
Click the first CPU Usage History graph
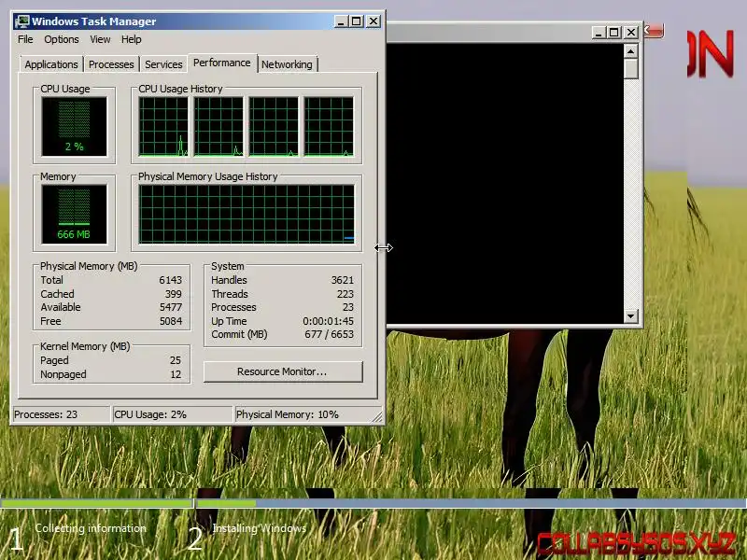click(x=163, y=127)
